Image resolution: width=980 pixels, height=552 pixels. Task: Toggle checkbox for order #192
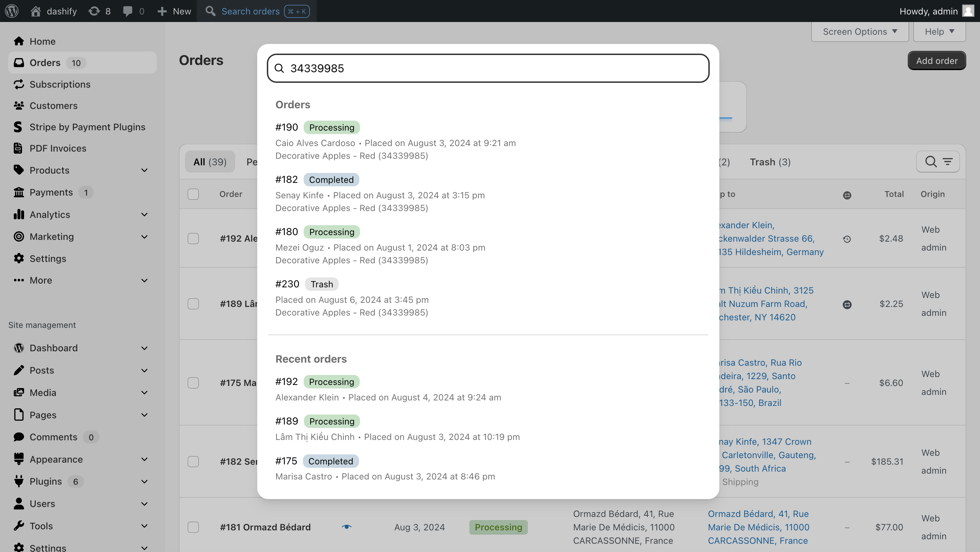[x=193, y=238]
